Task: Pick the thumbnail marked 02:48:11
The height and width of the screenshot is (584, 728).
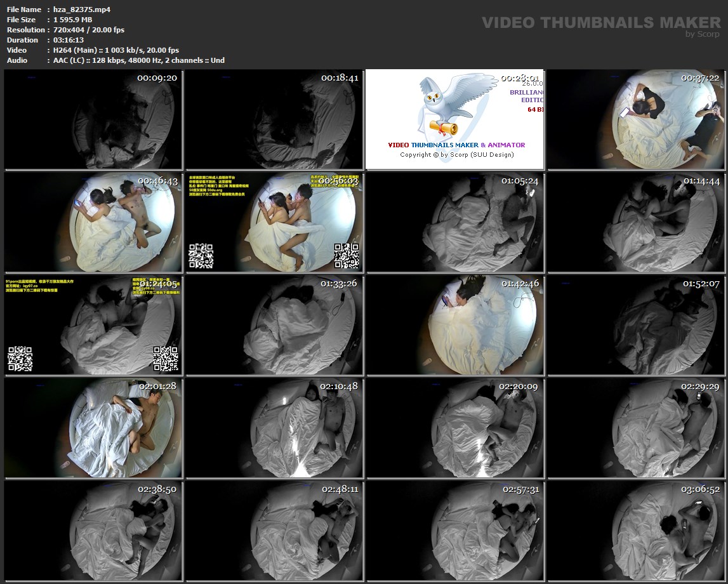Action: (274, 531)
